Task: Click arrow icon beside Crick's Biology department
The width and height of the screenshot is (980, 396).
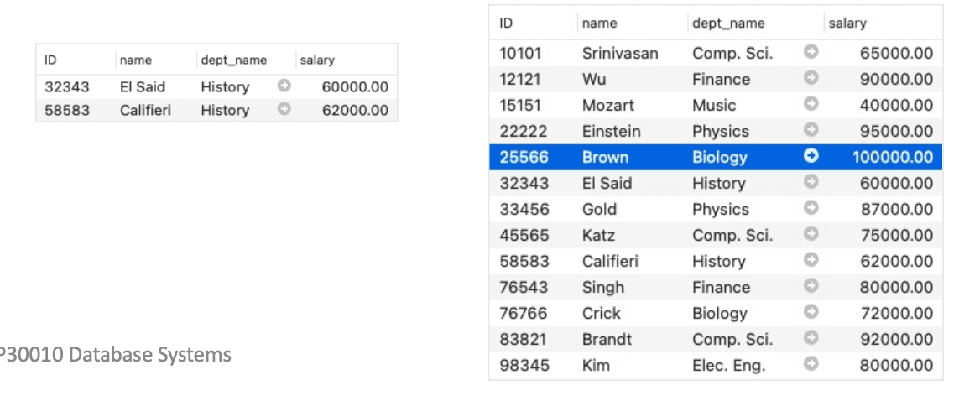Action: [x=811, y=313]
